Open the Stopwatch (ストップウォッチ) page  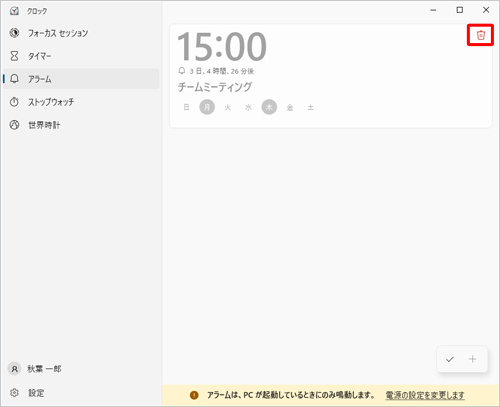(x=81, y=102)
